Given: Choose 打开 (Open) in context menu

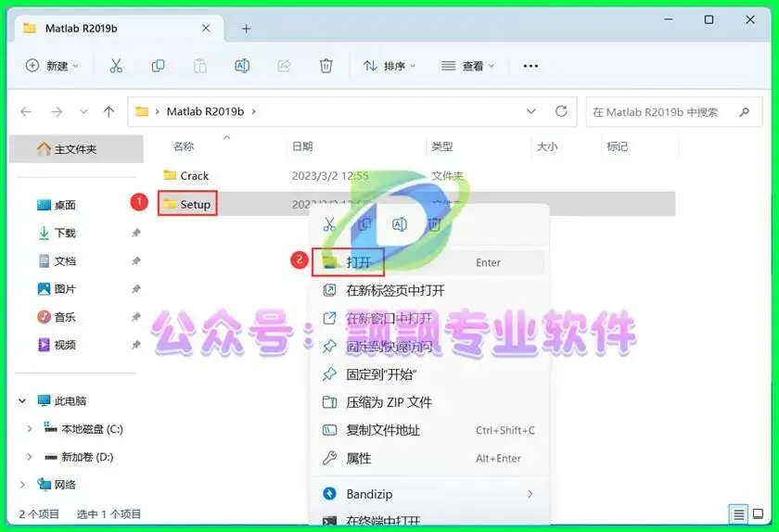Looking at the screenshot, I should 428,262.
